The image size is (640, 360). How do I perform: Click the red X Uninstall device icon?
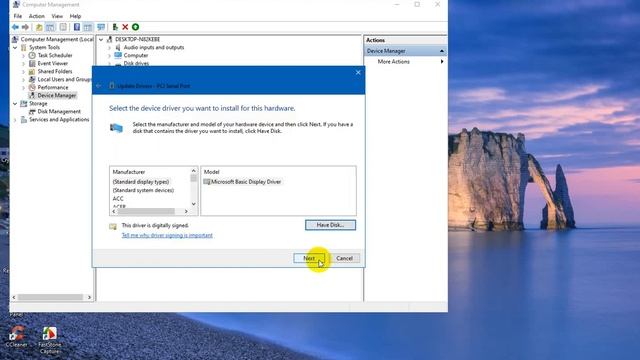pyautogui.click(x=125, y=27)
